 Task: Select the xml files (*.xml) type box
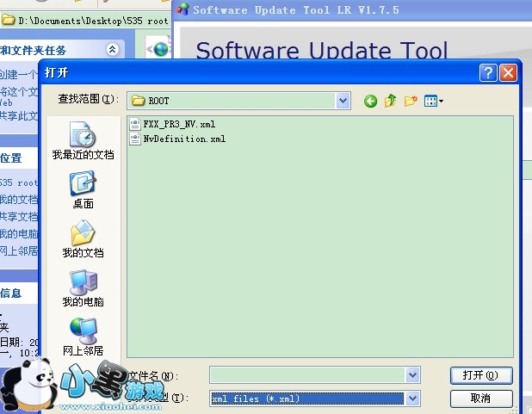tap(307, 399)
